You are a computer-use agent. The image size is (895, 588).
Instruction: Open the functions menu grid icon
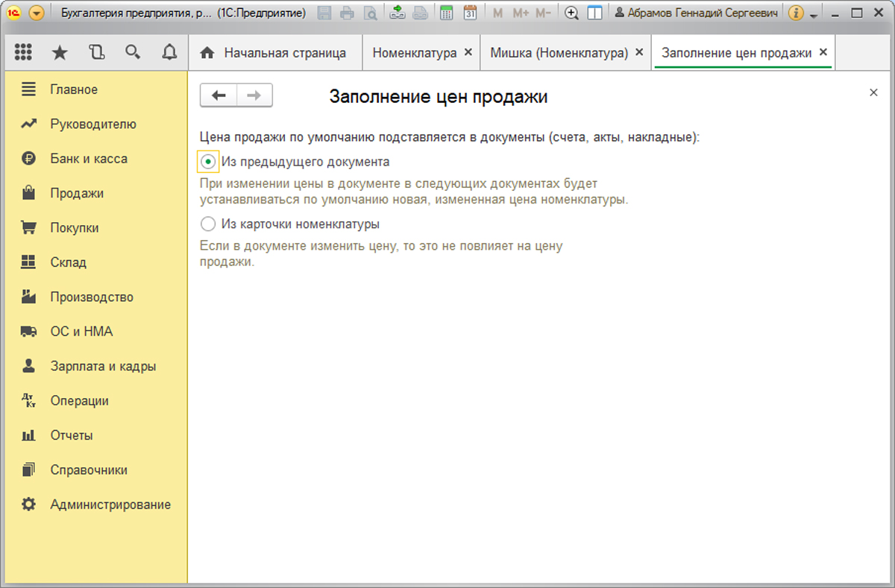tap(23, 52)
